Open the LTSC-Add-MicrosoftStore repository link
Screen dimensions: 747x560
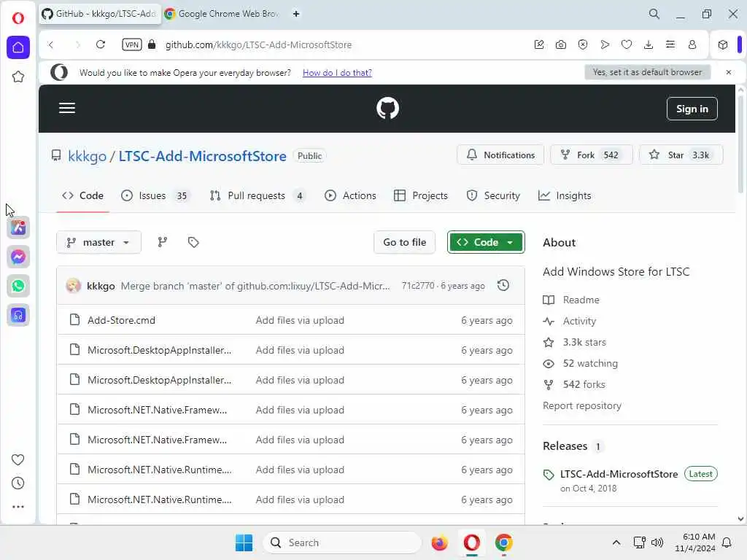[x=203, y=156]
